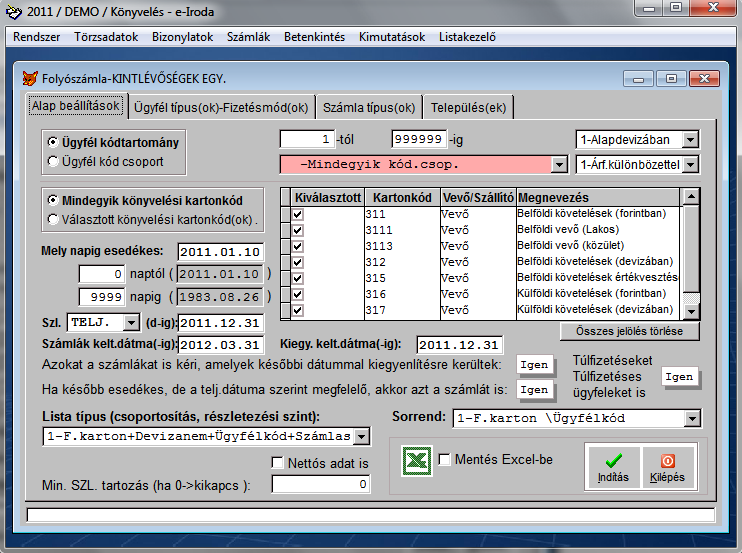
Task: Choose Választott könyvelési kartonkód(ok) option
Action: tap(54, 219)
